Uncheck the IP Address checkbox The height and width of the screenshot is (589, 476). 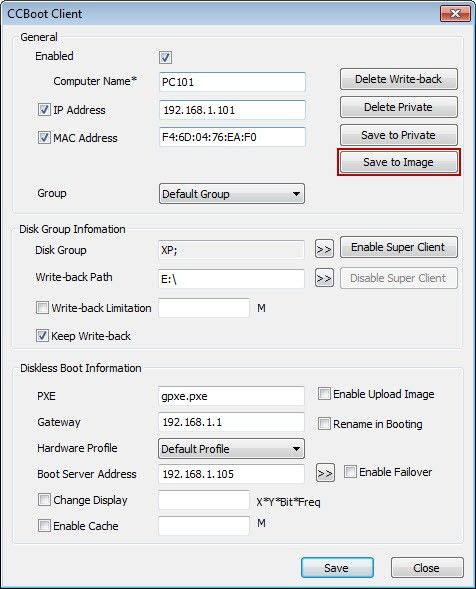[x=44, y=110]
